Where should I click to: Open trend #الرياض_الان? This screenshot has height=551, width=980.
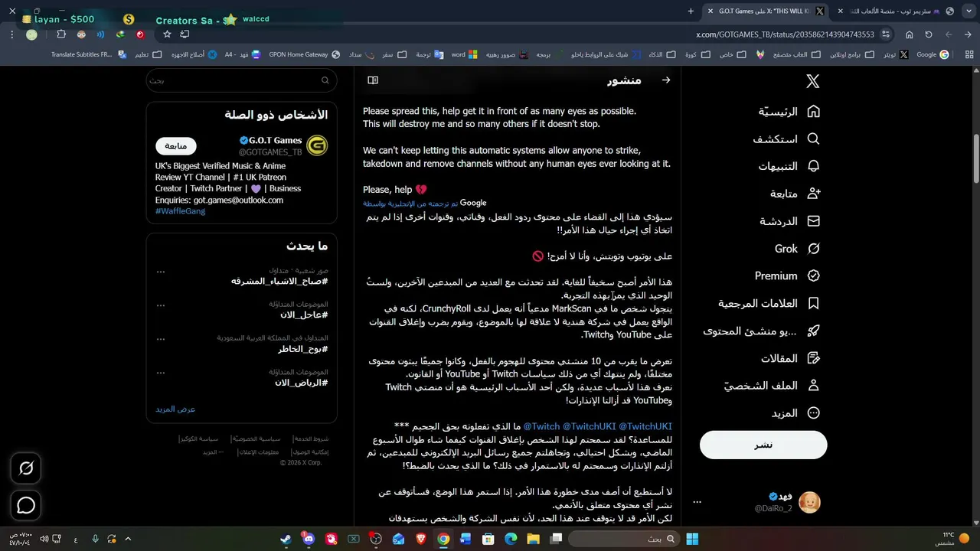pos(301,382)
